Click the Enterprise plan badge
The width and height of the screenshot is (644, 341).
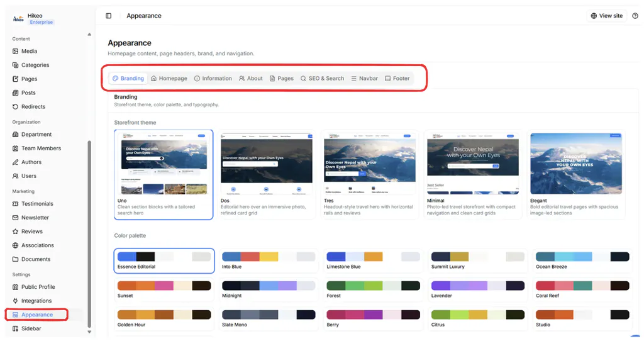coord(41,22)
